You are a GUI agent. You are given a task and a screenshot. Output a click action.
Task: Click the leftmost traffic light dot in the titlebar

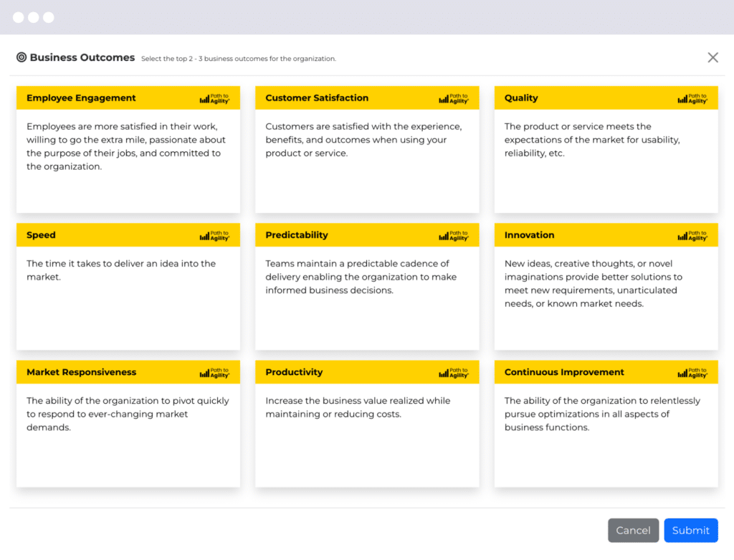pos(17,17)
